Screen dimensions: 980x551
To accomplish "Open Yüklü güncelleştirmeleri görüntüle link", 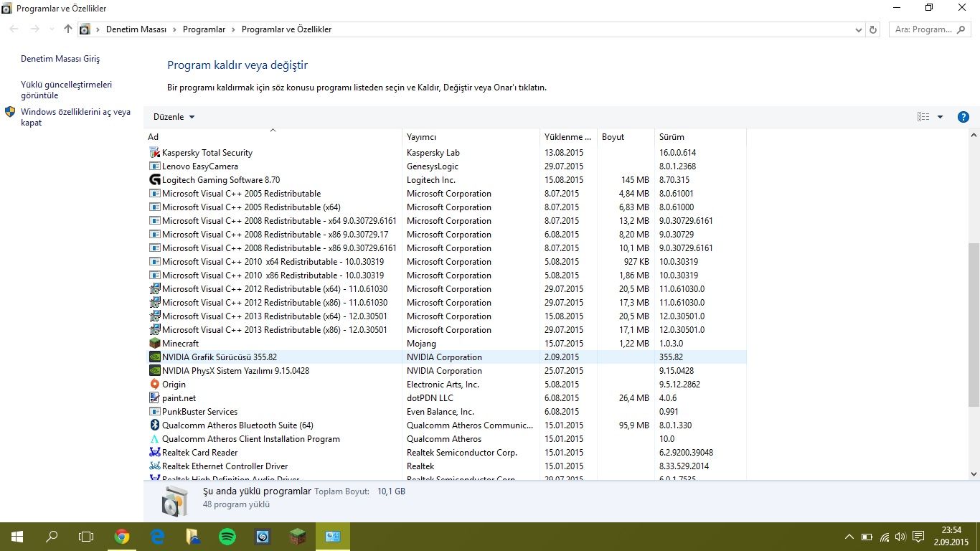I will point(67,90).
